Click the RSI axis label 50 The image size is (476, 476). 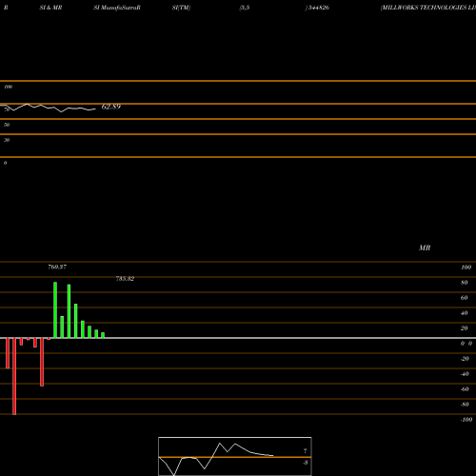click(x=7, y=125)
